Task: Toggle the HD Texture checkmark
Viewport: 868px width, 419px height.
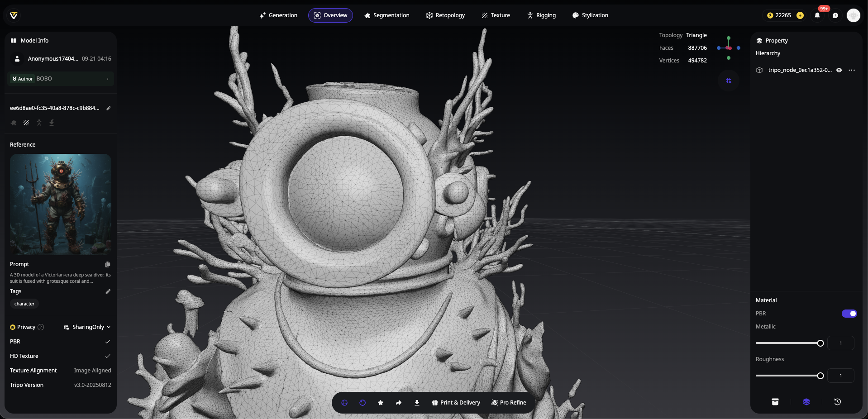Action: [108, 356]
